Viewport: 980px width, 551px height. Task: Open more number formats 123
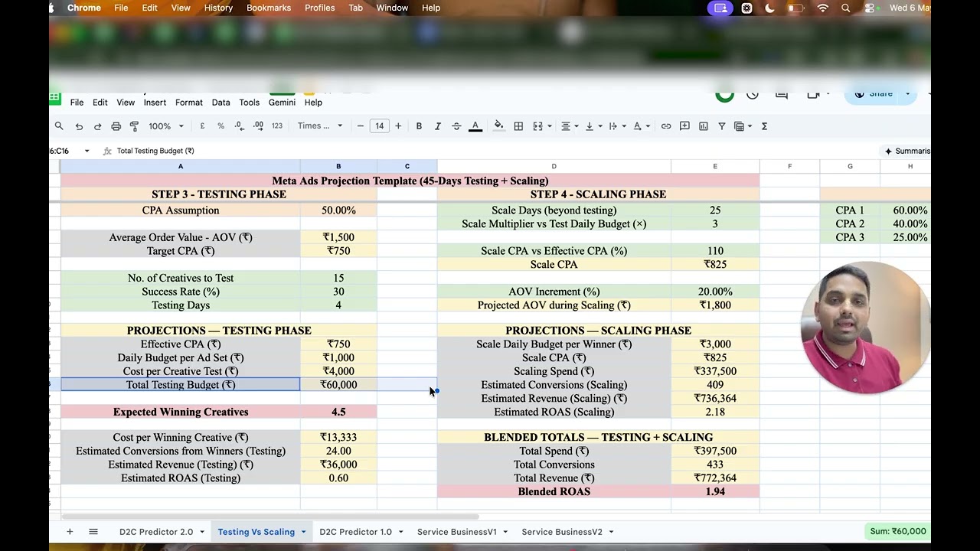pos(277,126)
